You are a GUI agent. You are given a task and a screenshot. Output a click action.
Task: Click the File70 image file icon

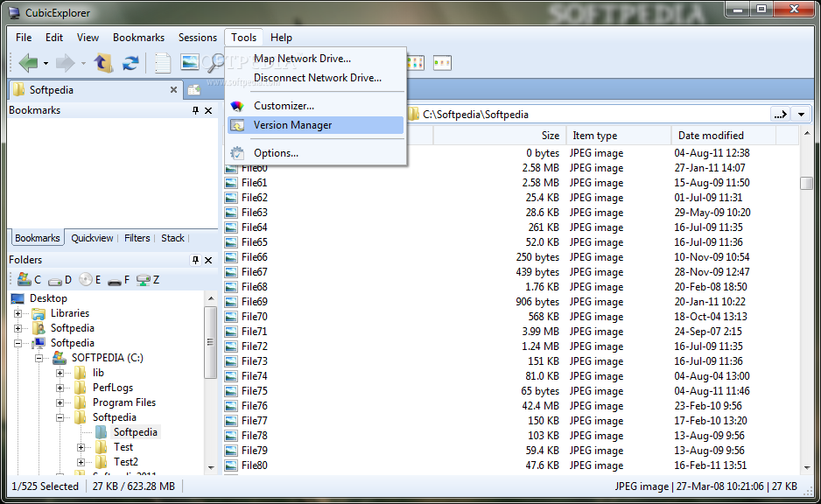click(x=231, y=317)
